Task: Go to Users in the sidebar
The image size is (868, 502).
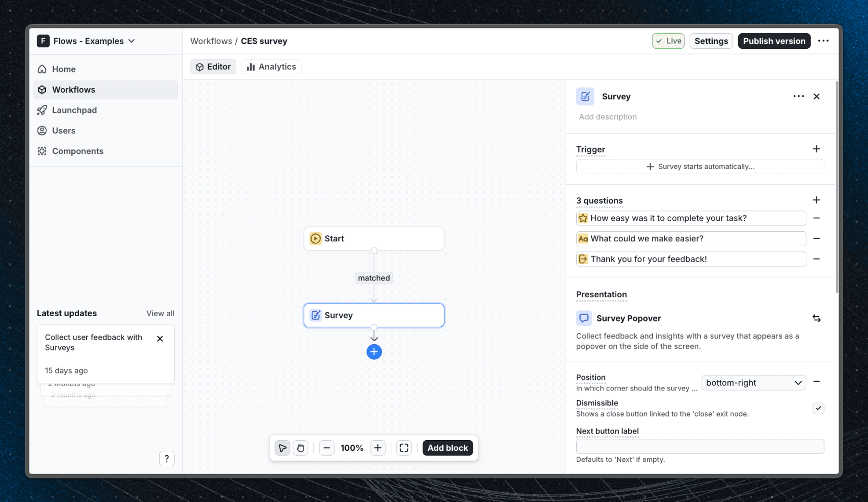Action: click(105, 131)
